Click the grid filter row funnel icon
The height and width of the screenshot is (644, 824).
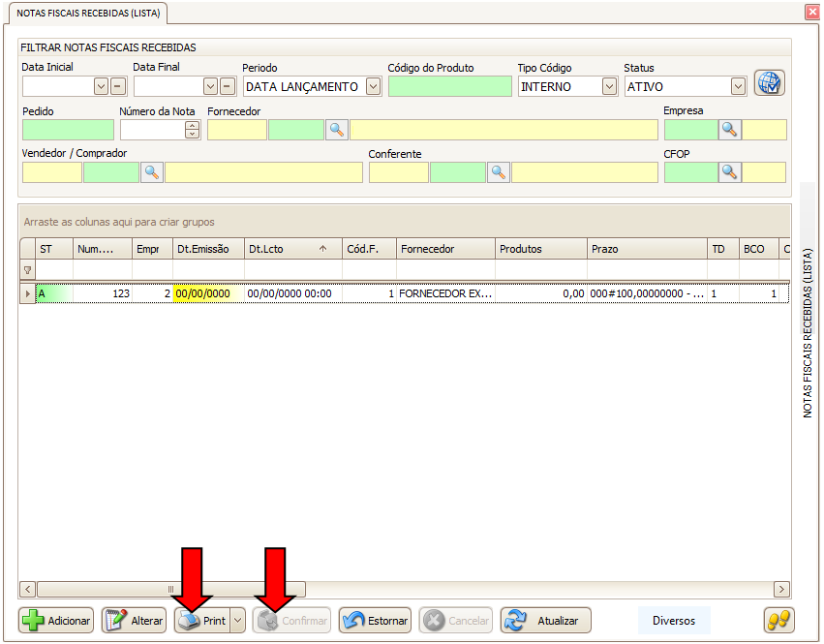(27, 270)
